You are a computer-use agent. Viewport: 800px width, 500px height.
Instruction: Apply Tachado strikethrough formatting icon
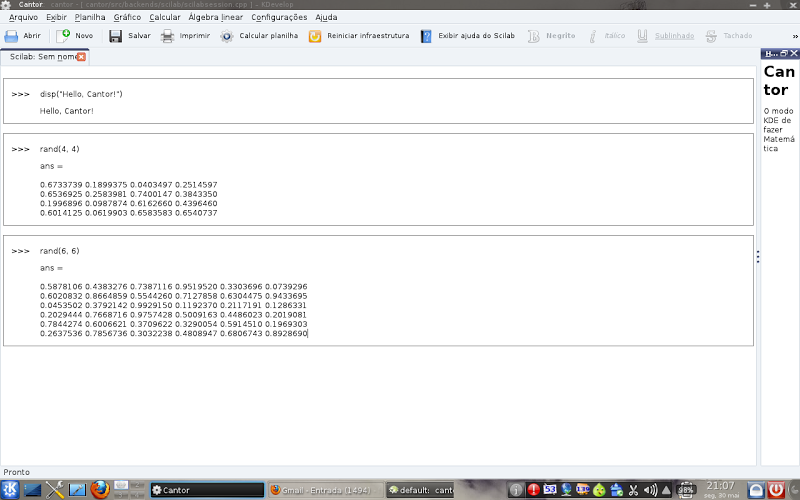point(711,36)
